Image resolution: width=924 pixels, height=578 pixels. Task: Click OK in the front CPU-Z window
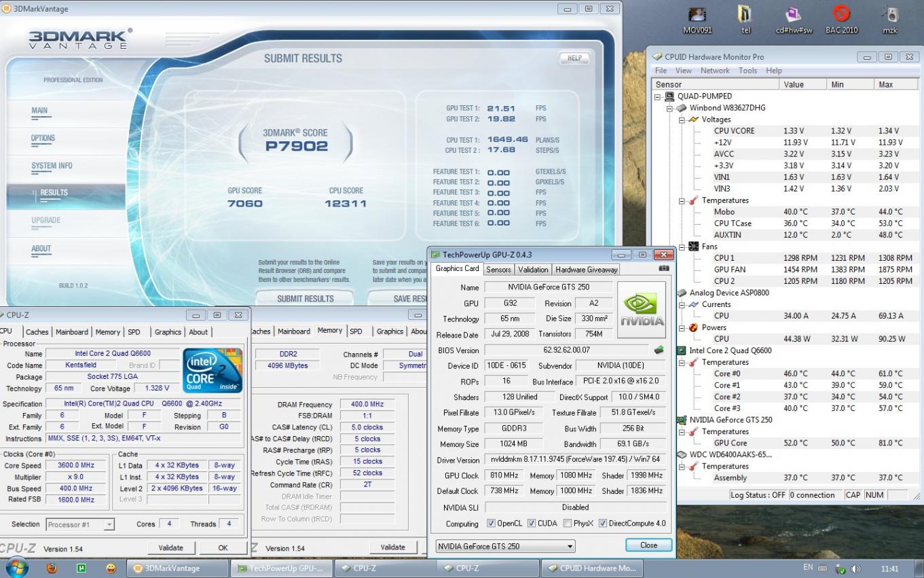pyautogui.click(x=223, y=547)
